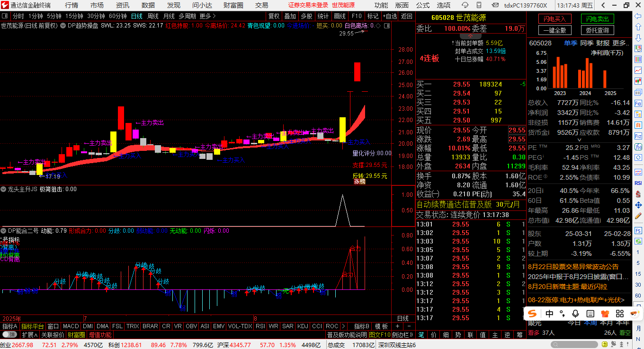Show more indicators arrow after ROC
The height and width of the screenshot is (349, 644).
[x=343, y=326]
